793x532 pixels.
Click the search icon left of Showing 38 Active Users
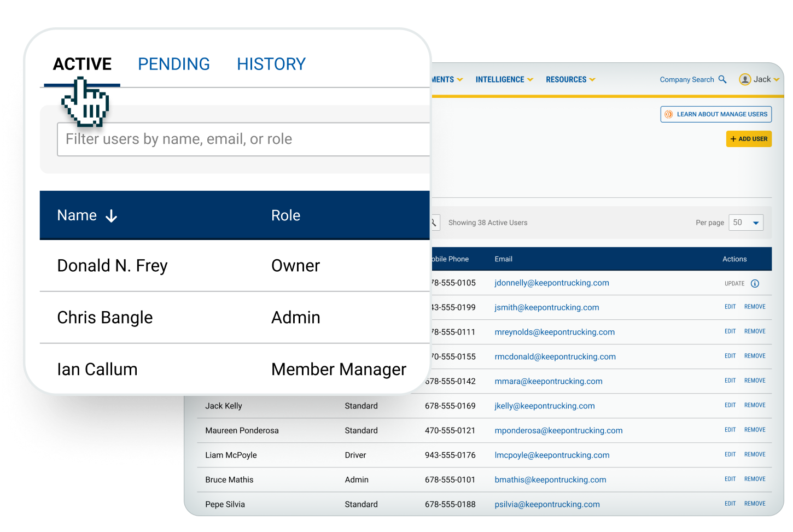point(434,223)
